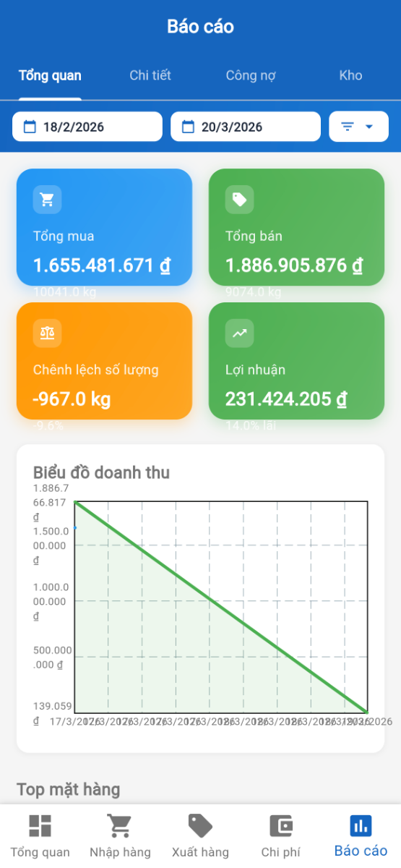
Task: Tap the shopping cart icon on Tổng mua card
Action: pyautogui.click(x=47, y=200)
